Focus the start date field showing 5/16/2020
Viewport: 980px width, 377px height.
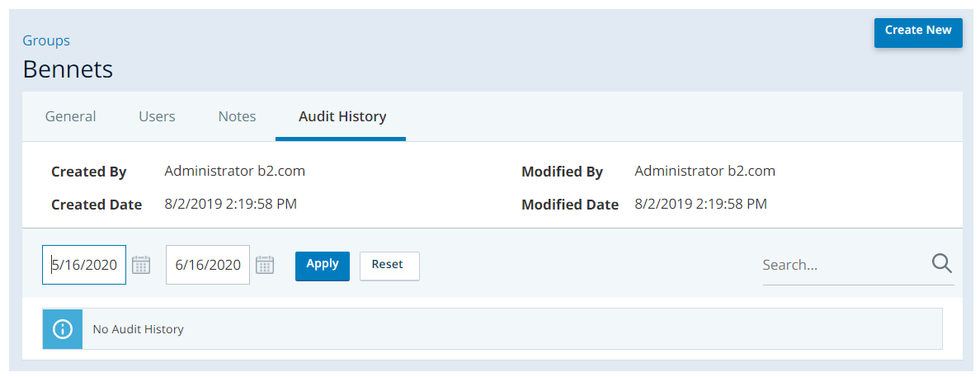coord(85,265)
